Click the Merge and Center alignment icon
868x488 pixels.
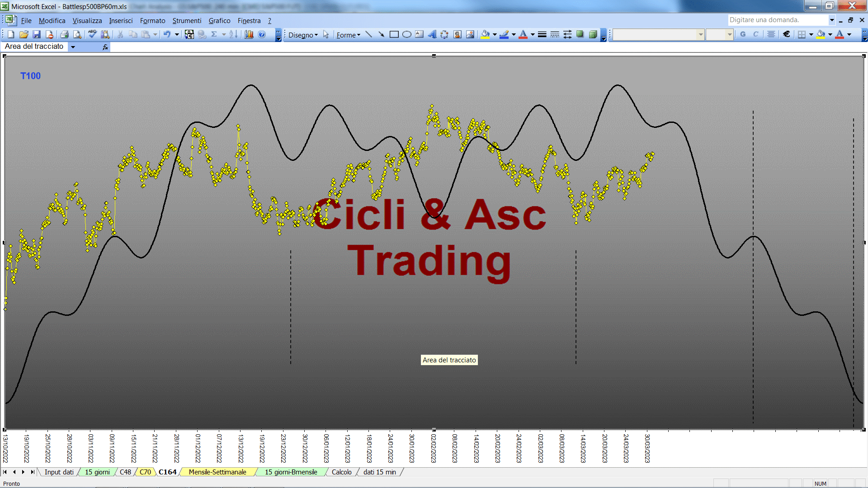(x=771, y=34)
